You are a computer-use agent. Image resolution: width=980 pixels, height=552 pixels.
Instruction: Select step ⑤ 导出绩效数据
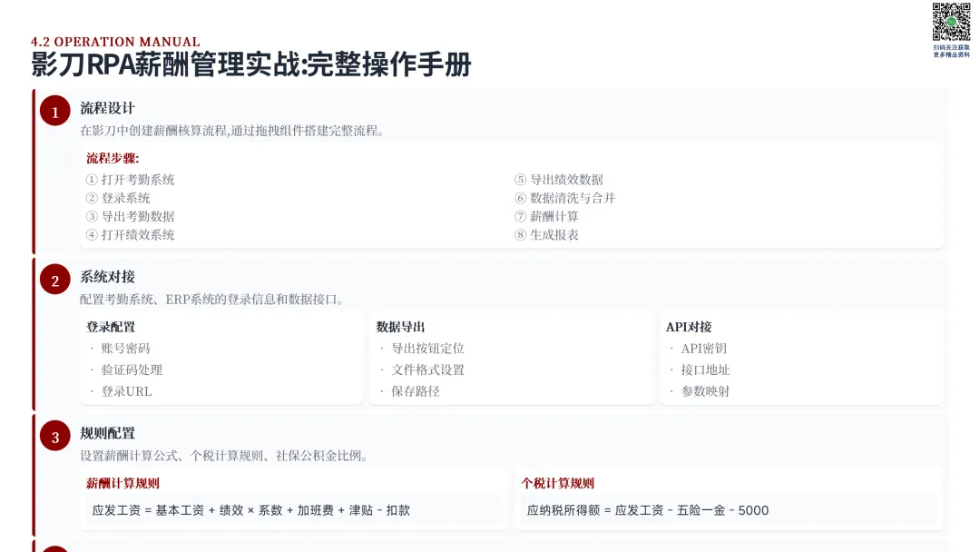559,180
